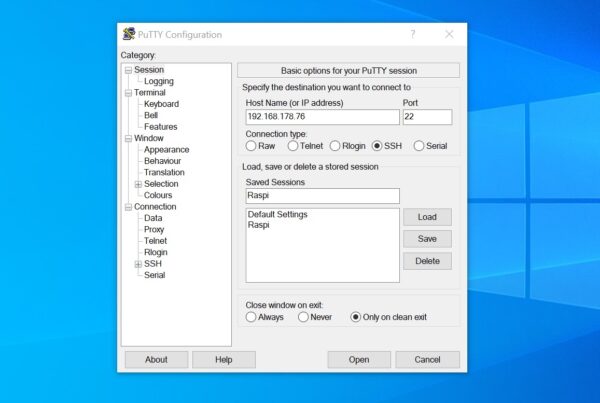
Task: Load the selected saved session
Action: click(x=427, y=217)
